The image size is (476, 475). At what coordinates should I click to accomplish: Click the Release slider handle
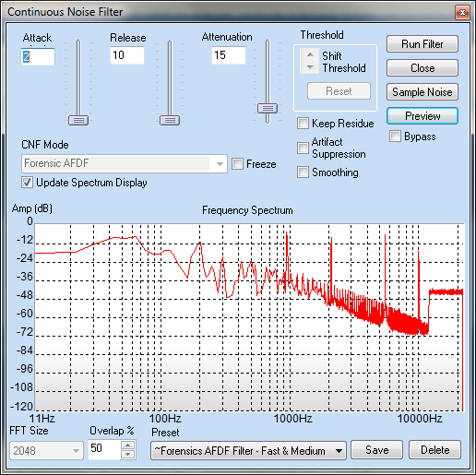tap(170, 120)
